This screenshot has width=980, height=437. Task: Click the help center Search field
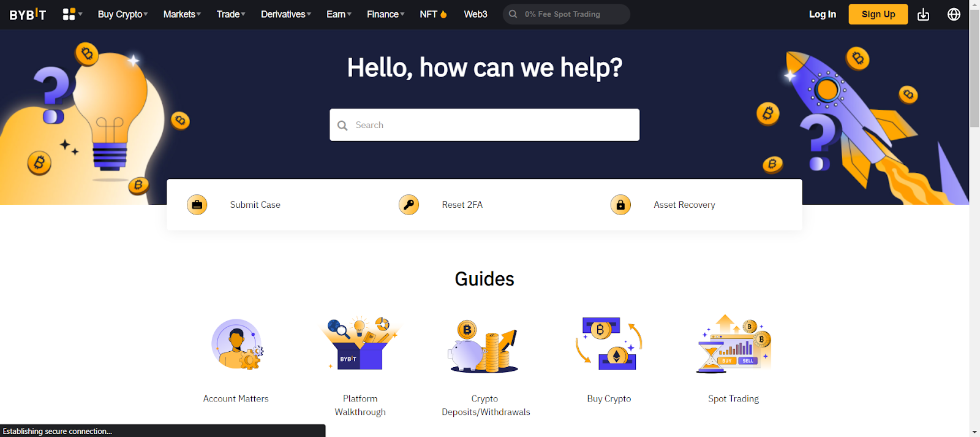click(x=484, y=125)
